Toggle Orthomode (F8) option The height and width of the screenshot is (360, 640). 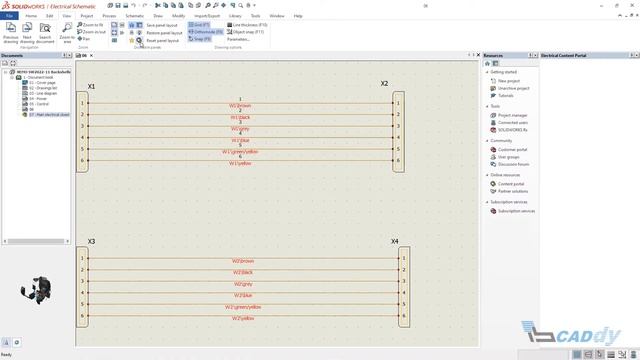205,32
